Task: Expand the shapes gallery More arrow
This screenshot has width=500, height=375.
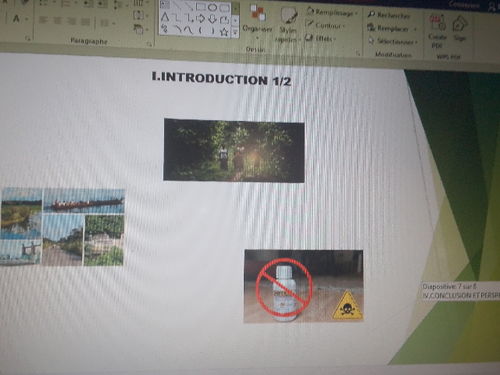Action: pyautogui.click(x=235, y=33)
